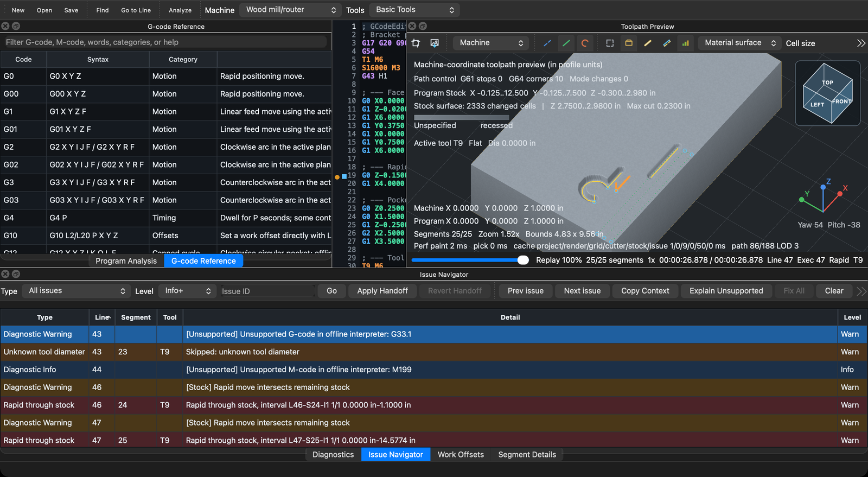Click Save in the top toolbar
The width and height of the screenshot is (868, 477).
pos(71,10)
